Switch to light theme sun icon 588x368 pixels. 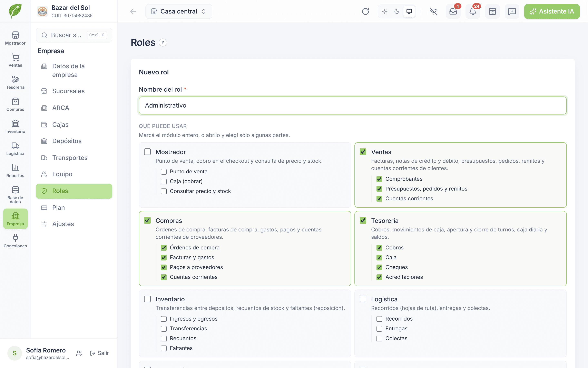tap(385, 11)
